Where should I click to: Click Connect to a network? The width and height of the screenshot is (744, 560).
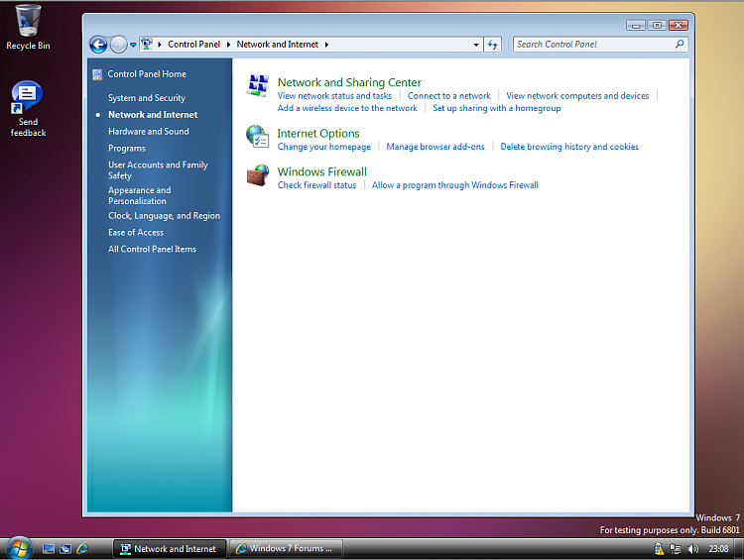coord(448,96)
